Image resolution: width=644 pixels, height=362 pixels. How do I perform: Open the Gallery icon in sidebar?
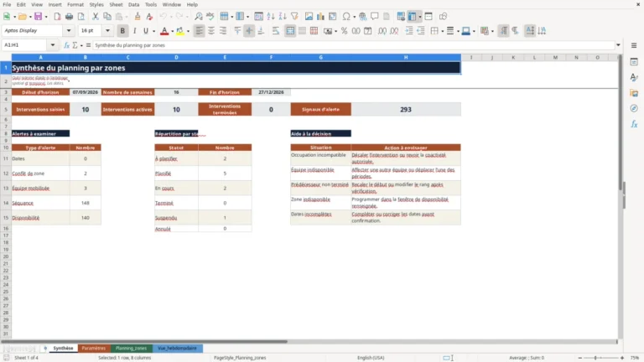click(634, 93)
